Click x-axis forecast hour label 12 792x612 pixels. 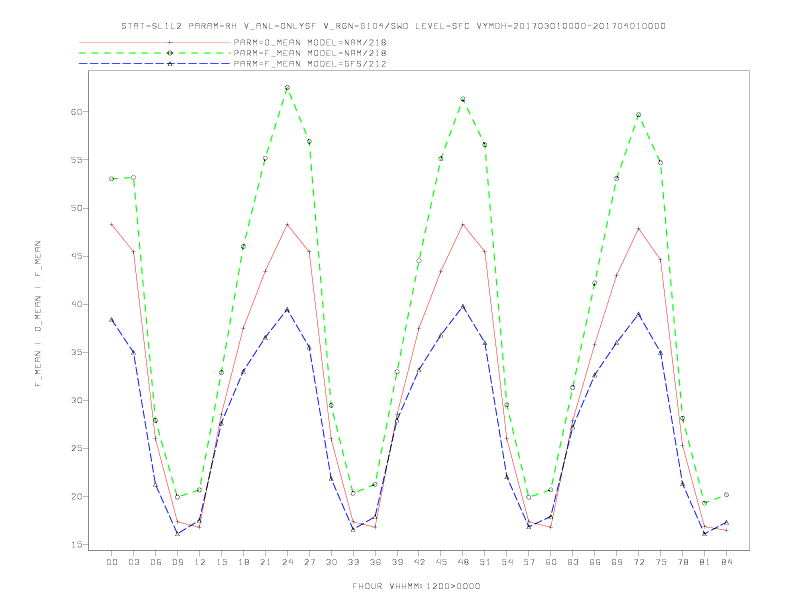pyautogui.click(x=200, y=562)
